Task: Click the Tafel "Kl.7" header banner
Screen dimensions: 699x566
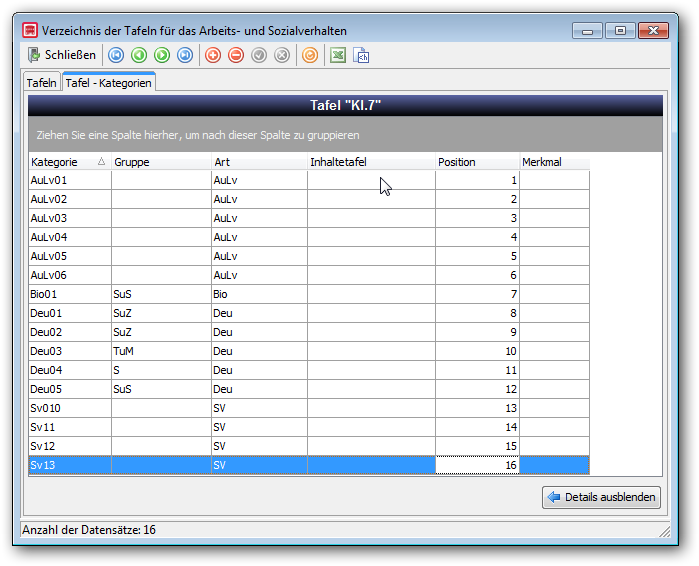Action: (345, 106)
